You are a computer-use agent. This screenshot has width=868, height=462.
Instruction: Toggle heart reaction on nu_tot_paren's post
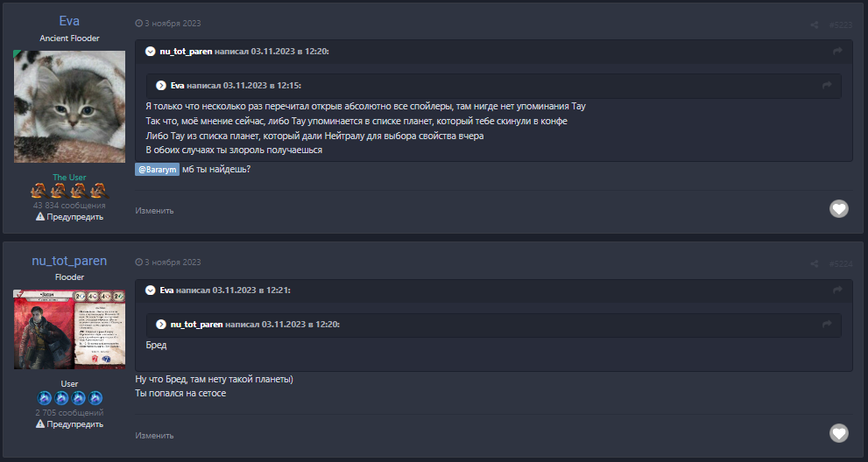tap(839, 433)
